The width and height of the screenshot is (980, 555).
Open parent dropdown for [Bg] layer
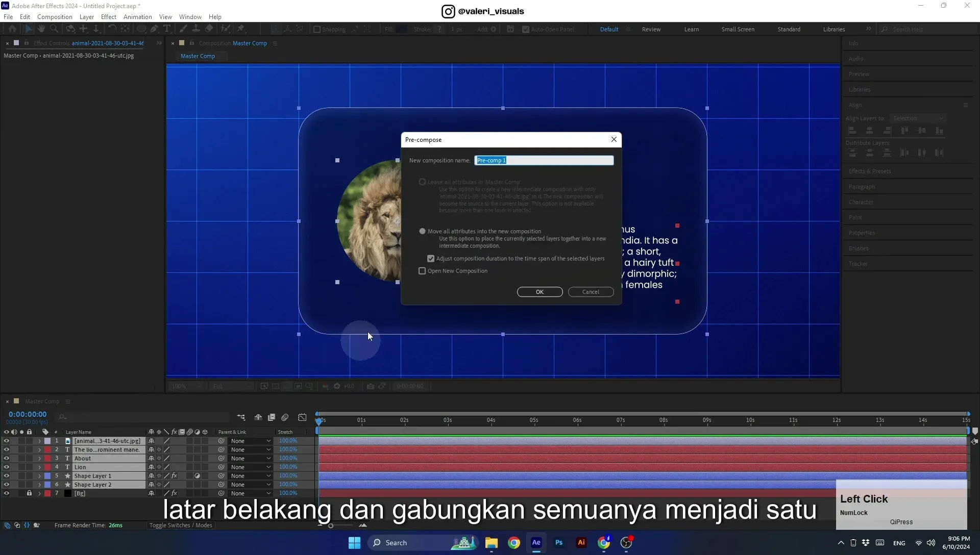(x=251, y=493)
